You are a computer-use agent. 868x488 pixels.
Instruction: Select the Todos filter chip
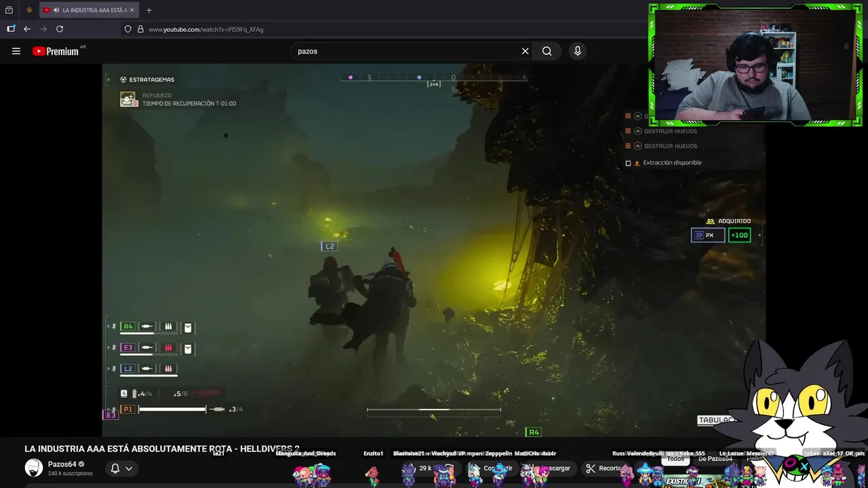pos(675,459)
